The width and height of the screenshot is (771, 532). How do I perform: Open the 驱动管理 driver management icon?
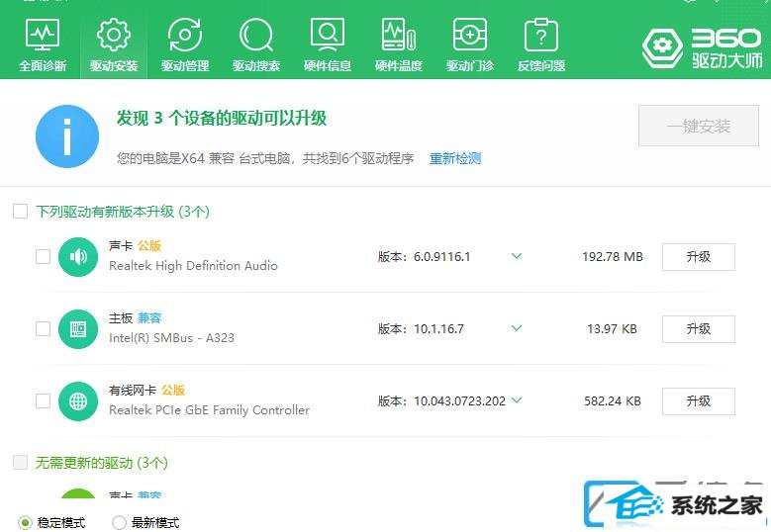pos(185,35)
